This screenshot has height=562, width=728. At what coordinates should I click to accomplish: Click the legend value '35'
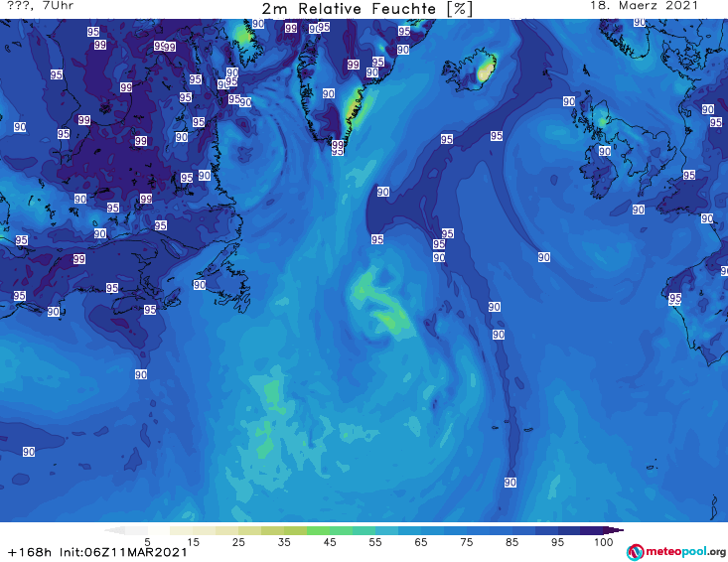pos(284,542)
